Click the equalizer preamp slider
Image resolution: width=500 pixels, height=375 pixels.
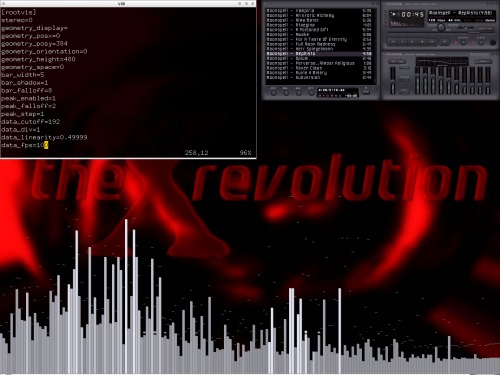coord(393,80)
